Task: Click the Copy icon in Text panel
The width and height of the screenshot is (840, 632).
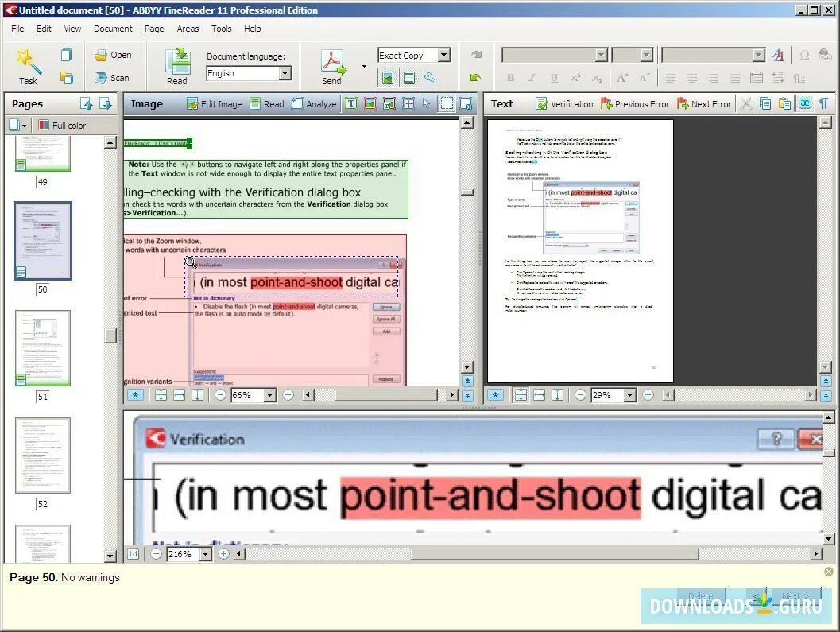Action: click(765, 104)
